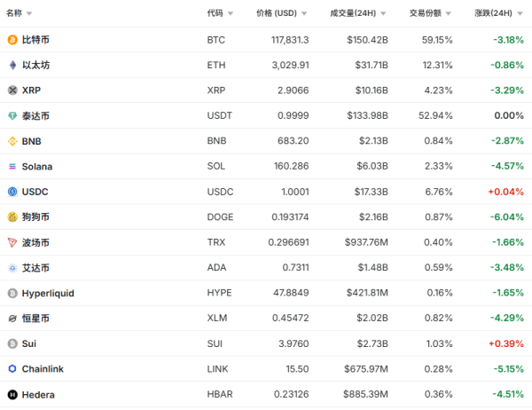Open the Hyperliquid coin link
Screen dimensions: 532x410
coord(50,293)
